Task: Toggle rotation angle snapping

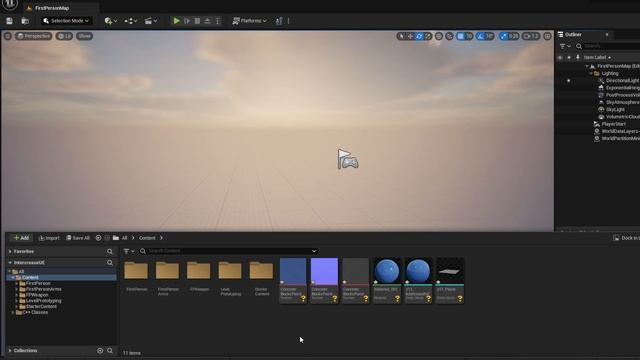Action: (480, 36)
